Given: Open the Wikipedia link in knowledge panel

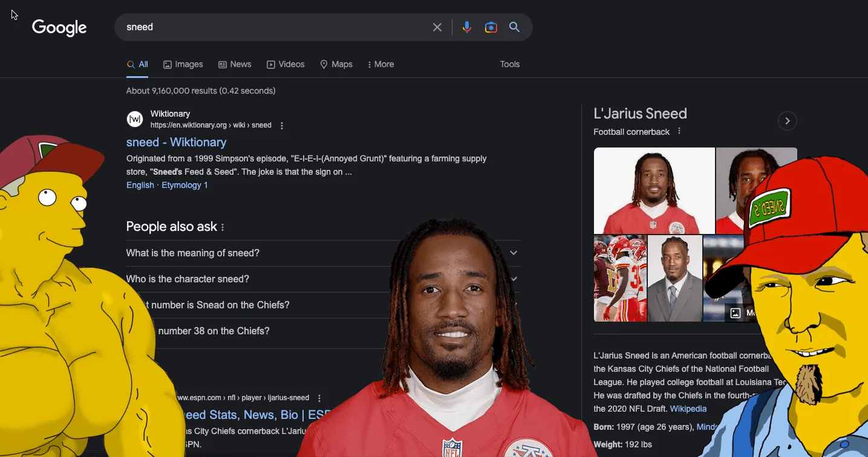Looking at the screenshot, I should (688, 409).
